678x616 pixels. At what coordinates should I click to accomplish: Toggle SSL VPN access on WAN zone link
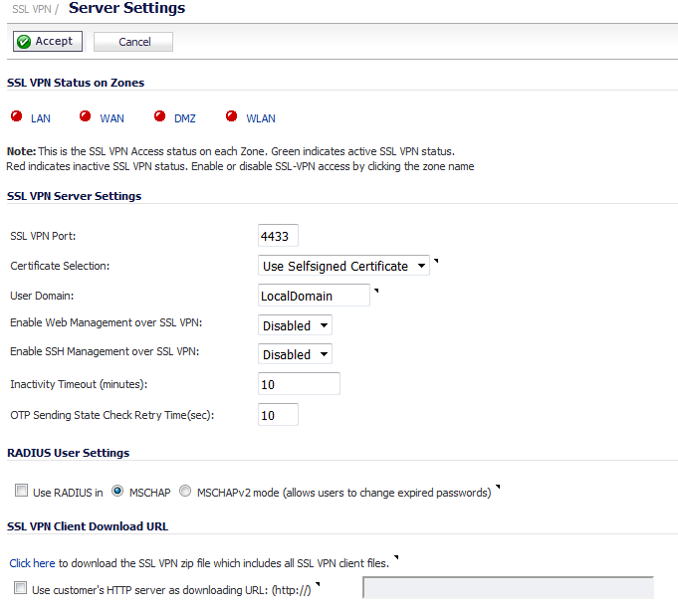[112, 118]
